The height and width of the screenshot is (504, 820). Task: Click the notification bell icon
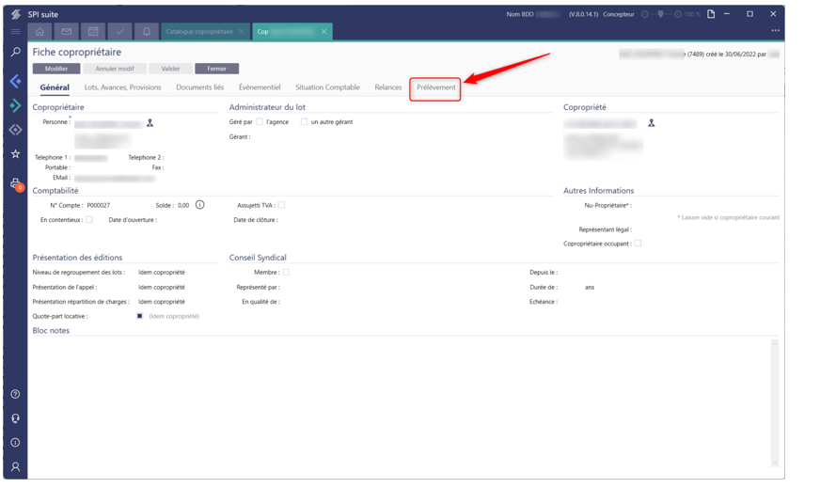(x=147, y=31)
